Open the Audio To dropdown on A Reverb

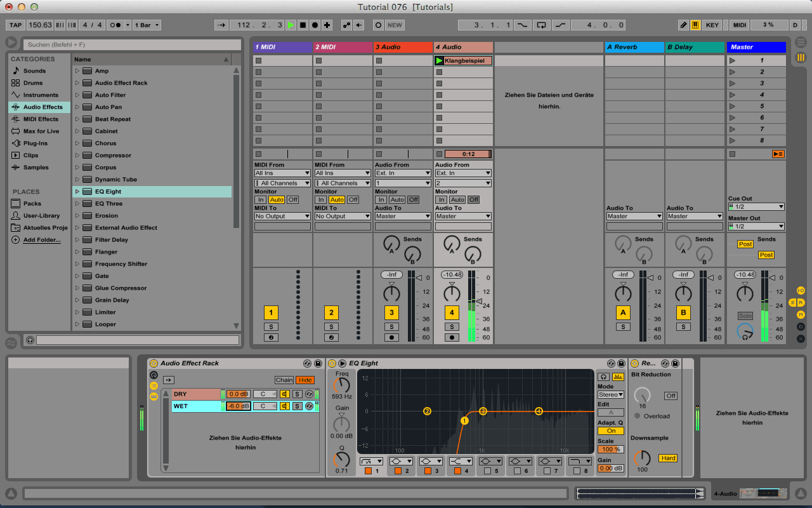[x=634, y=216]
